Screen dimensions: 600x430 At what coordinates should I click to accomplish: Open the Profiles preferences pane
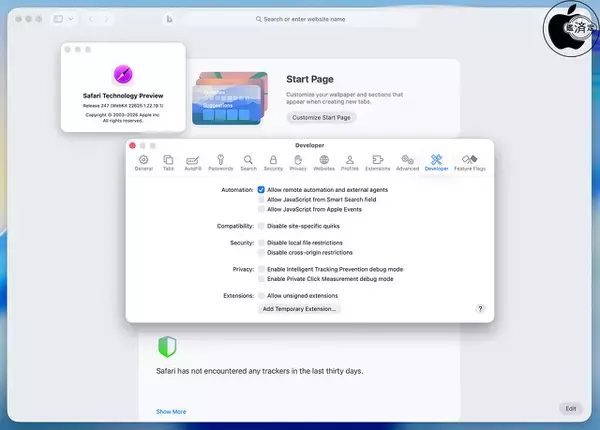click(350, 163)
